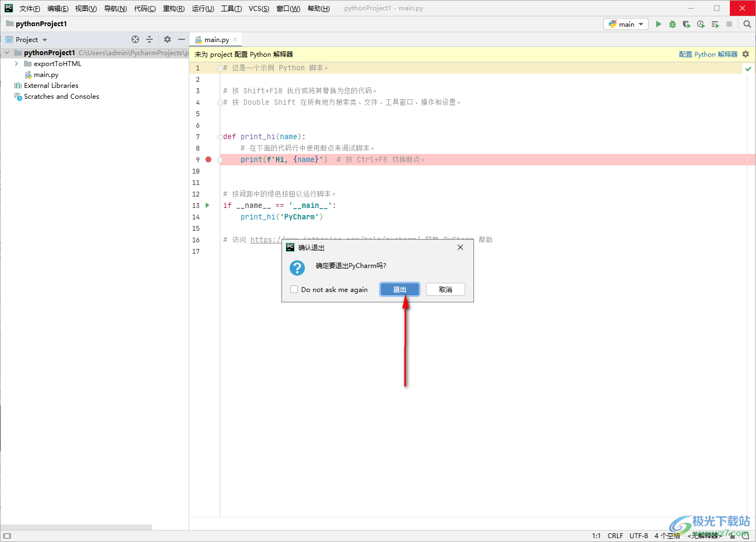Open Search Everywhere magnifier icon
Viewport: 756px width, 542px height.
coord(747,24)
